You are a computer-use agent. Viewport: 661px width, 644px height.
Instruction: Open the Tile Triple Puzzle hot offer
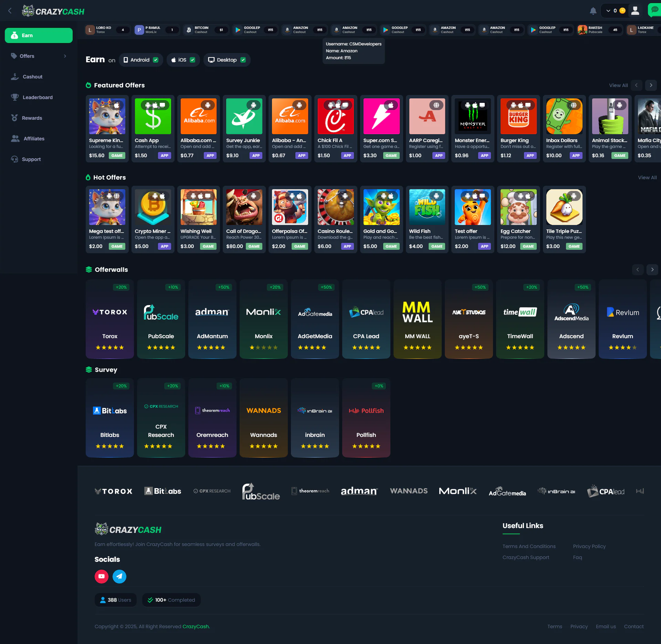564,219
